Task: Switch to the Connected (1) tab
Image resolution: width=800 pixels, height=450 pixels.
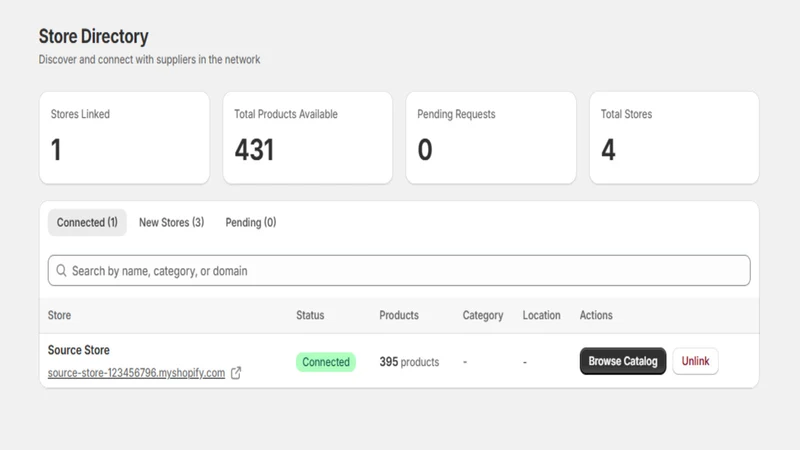Action: tap(87, 222)
